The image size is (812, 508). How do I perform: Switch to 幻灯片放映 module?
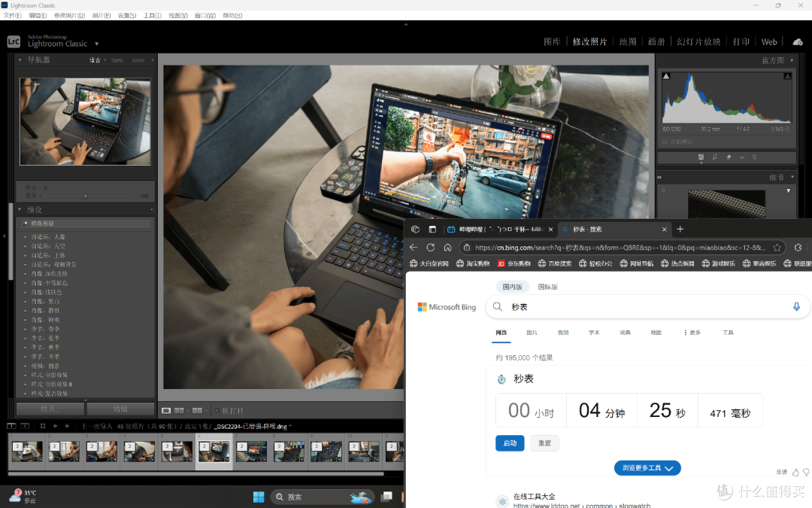point(698,42)
